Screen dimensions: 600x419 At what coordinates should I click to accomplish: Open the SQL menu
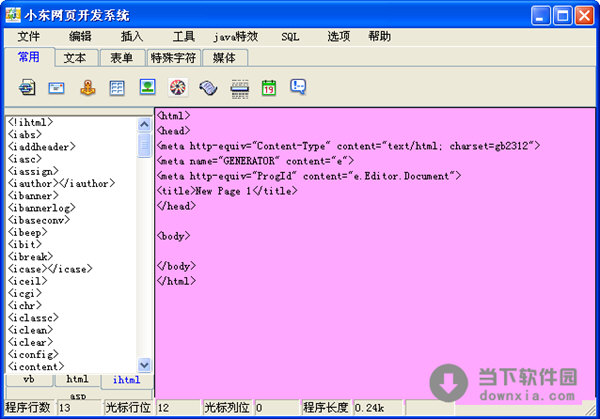[x=290, y=37]
